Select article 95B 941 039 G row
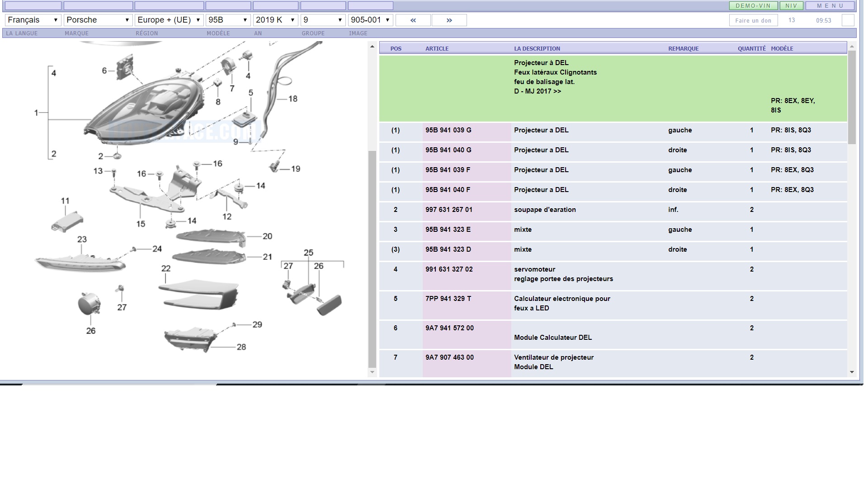Viewport: 868px width, 488px height. [448, 130]
